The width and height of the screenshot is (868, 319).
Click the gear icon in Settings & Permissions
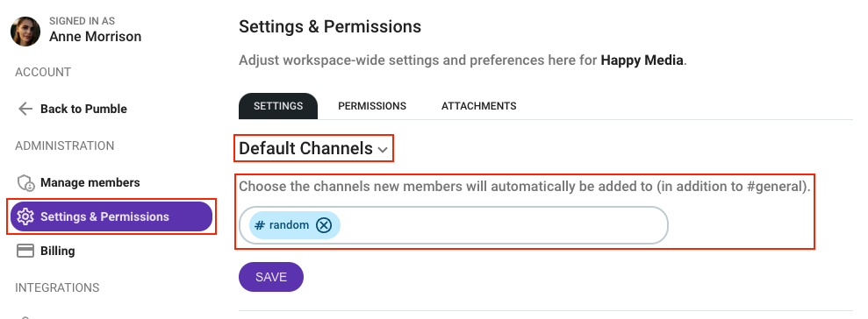[26, 216]
